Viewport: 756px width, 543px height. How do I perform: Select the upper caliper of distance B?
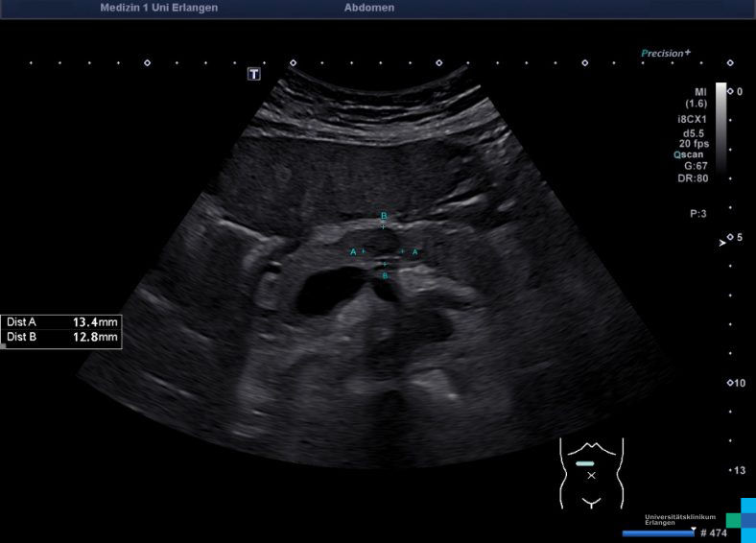coord(384,226)
